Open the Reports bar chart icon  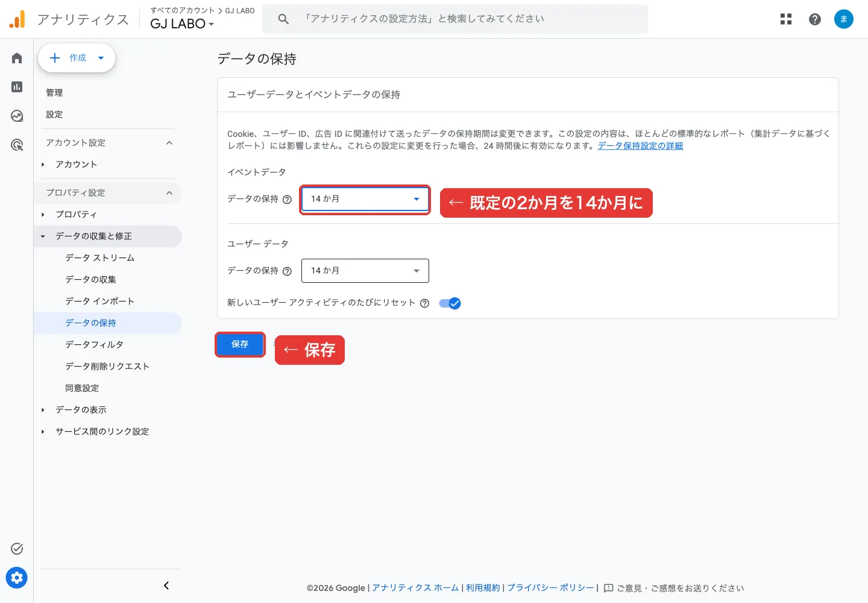pos(17,87)
